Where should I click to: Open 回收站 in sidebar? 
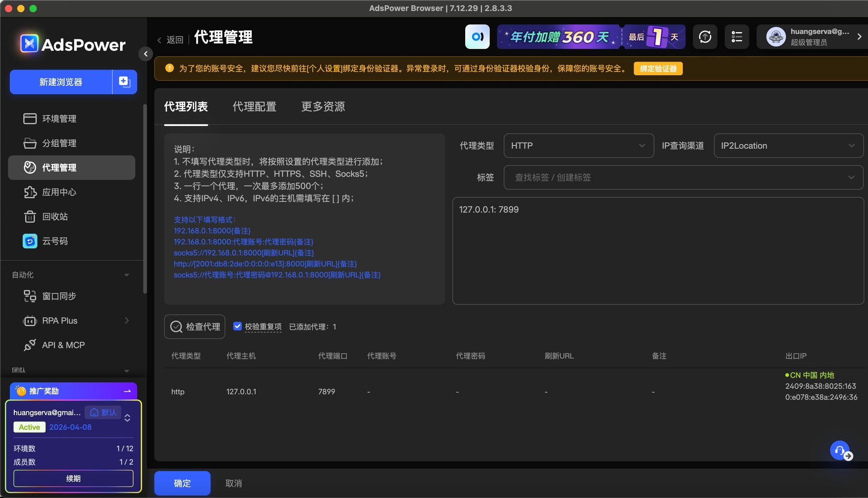click(x=72, y=216)
